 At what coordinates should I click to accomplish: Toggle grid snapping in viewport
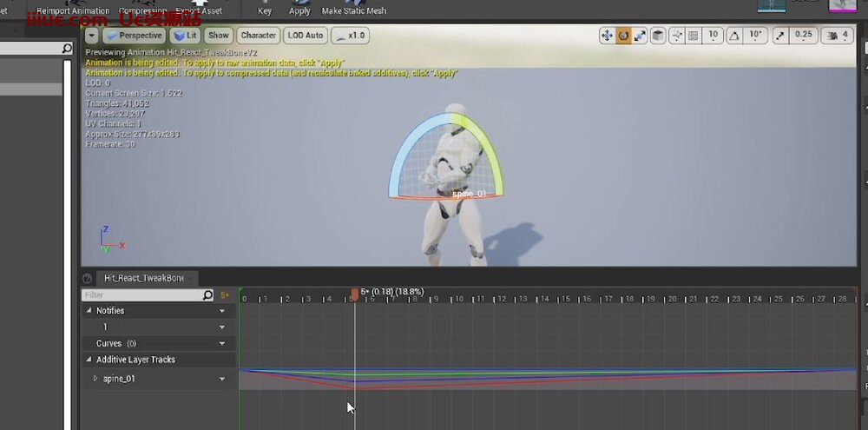coord(693,36)
